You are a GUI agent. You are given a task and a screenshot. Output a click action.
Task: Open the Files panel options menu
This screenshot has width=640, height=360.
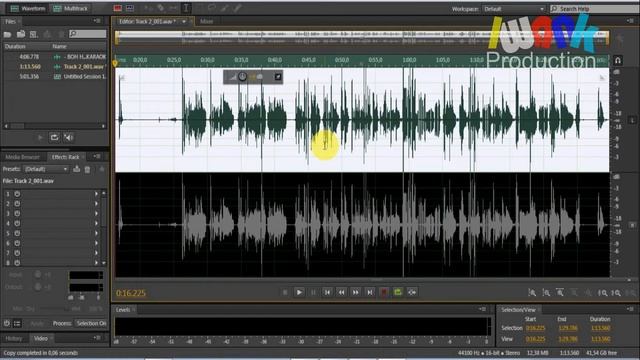97,21
